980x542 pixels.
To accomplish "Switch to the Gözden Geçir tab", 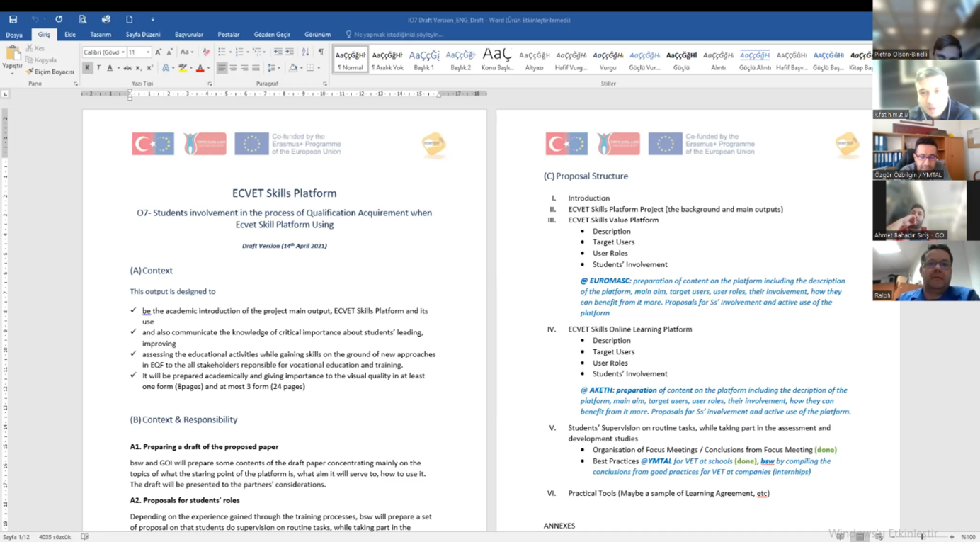I will pyautogui.click(x=272, y=35).
